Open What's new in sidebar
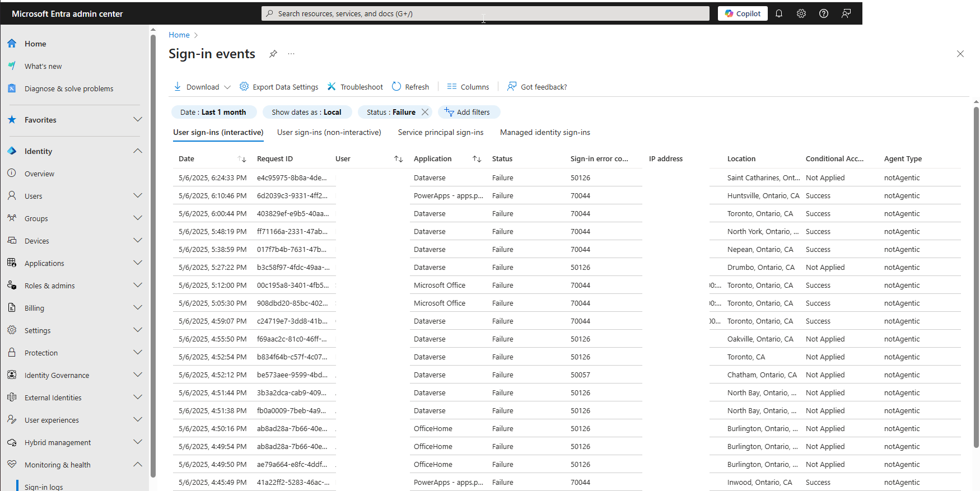 (43, 66)
